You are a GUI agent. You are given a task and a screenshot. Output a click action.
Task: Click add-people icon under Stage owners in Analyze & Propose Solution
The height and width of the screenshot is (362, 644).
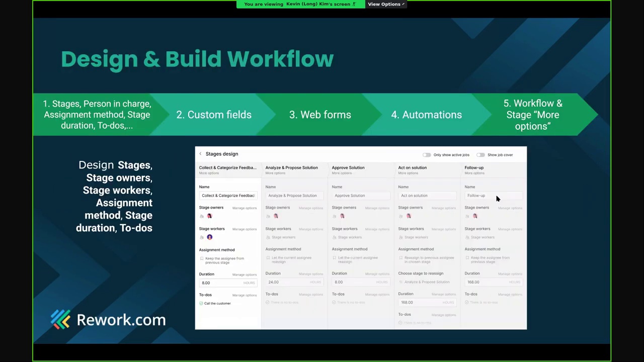(268, 216)
